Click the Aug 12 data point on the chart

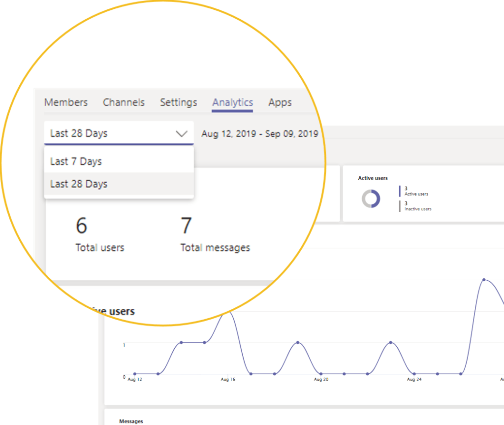click(134, 374)
